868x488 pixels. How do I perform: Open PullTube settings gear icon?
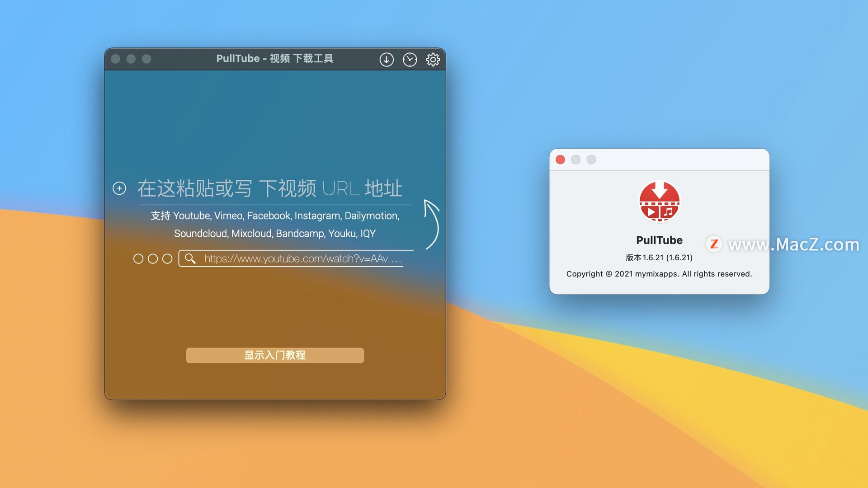(x=434, y=58)
